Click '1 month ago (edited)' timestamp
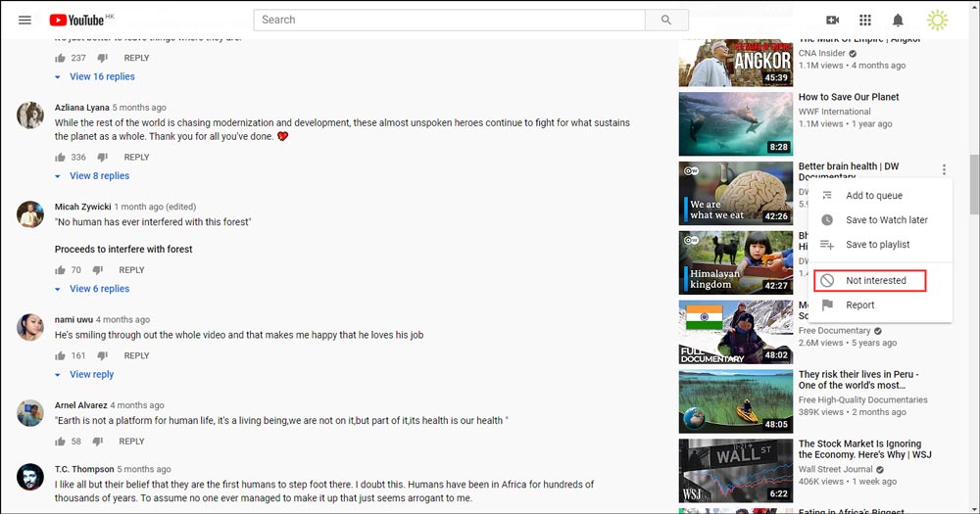This screenshot has width=980, height=514. (x=155, y=207)
